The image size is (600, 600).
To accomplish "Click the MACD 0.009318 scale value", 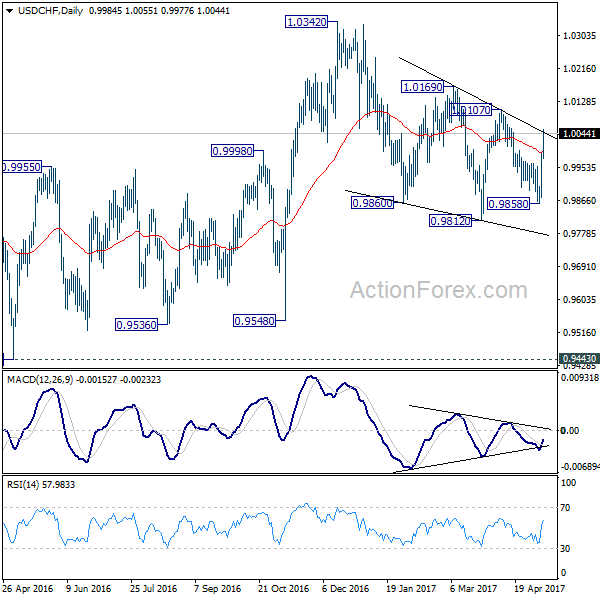I will [x=580, y=378].
